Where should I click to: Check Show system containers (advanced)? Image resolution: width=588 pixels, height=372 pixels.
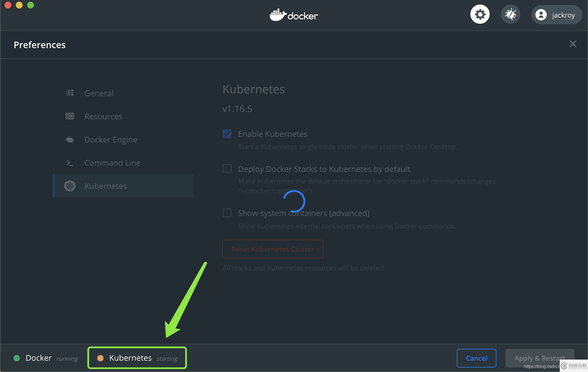227,213
